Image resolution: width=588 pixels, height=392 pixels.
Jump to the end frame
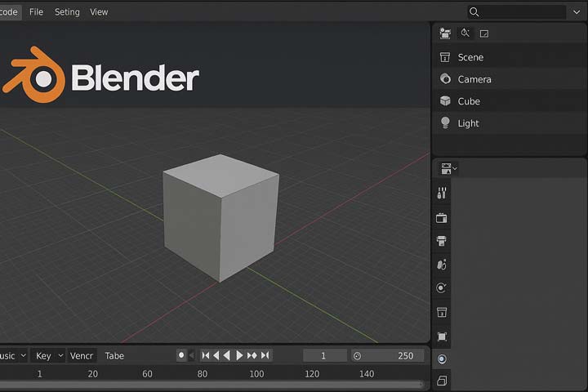click(x=265, y=355)
